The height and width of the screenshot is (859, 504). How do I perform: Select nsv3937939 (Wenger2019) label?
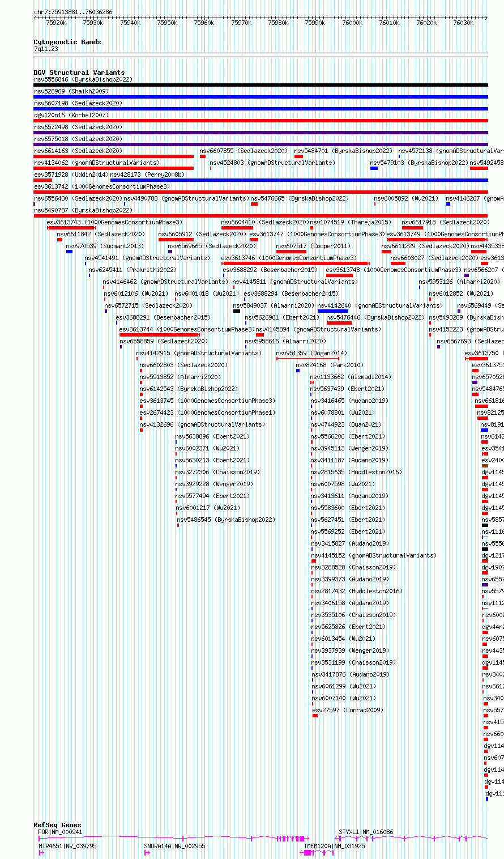coord(349,650)
